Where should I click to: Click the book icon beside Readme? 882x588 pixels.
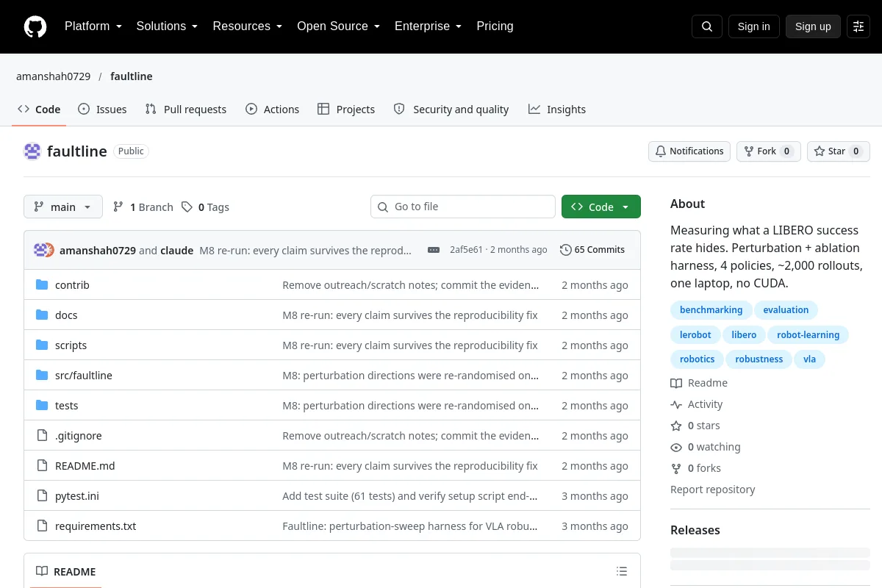click(x=676, y=383)
